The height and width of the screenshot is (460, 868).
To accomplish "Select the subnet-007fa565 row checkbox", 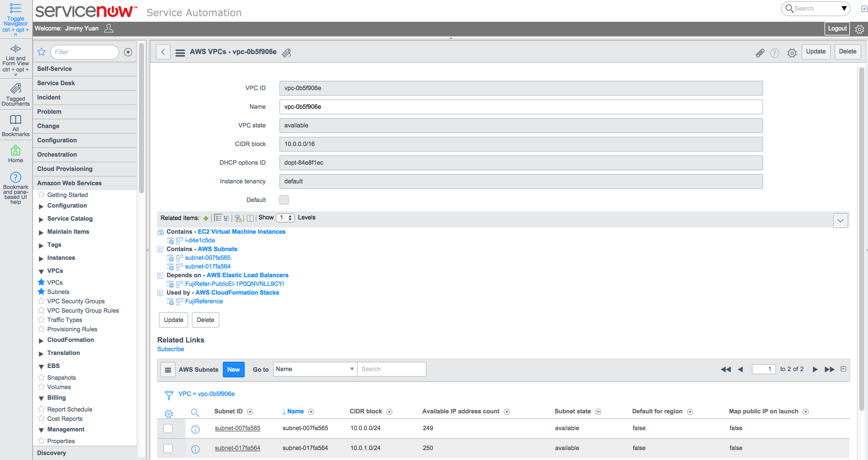I will 168,428.
